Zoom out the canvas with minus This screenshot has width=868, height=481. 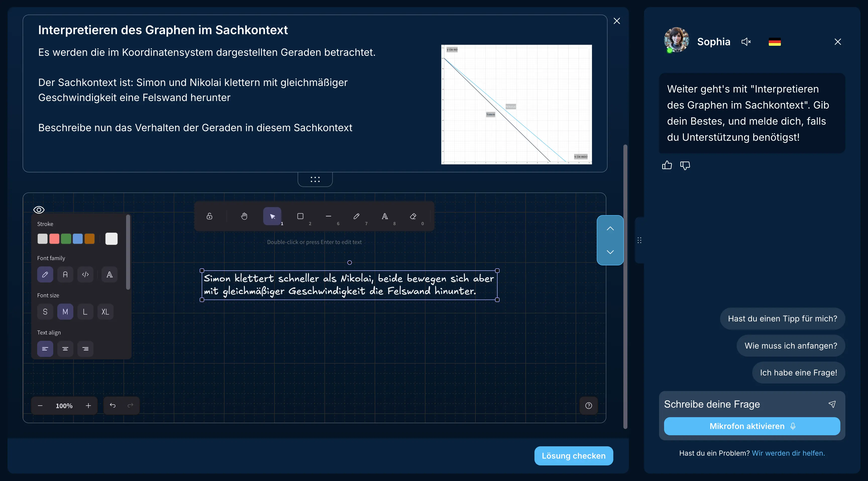click(x=40, y=406)
